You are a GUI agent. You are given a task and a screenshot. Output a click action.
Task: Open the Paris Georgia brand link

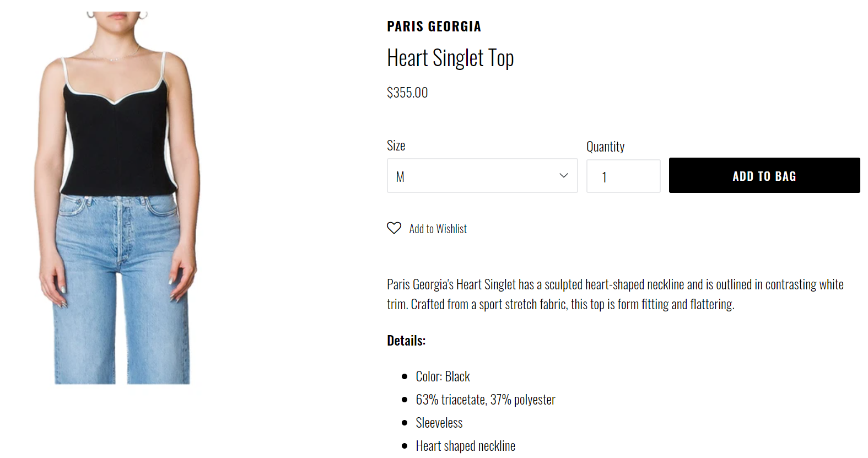(434, 26)
